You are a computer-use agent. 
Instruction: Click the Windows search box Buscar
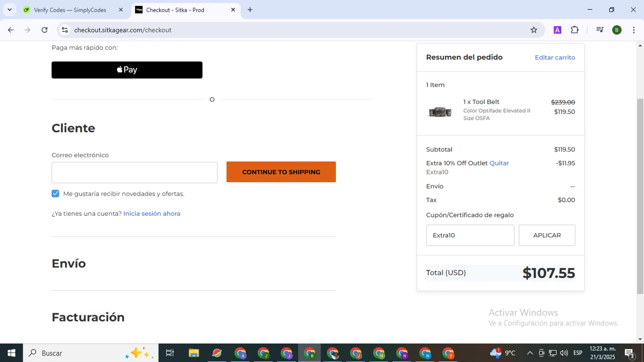[x=91, y=353]
